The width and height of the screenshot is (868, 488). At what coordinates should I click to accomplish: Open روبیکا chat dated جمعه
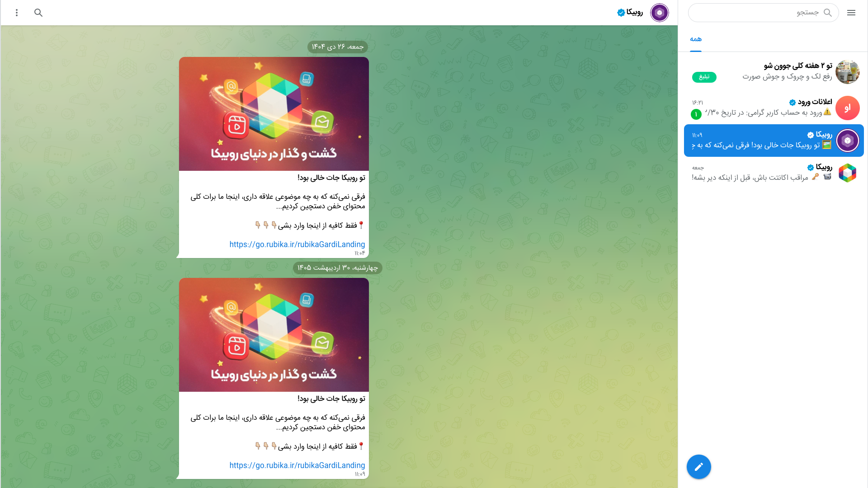pyautogui.click(x=774, y=173)
